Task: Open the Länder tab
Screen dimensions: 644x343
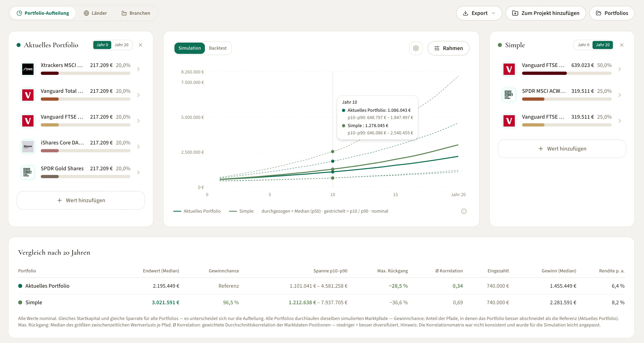Action: (95, 13)
